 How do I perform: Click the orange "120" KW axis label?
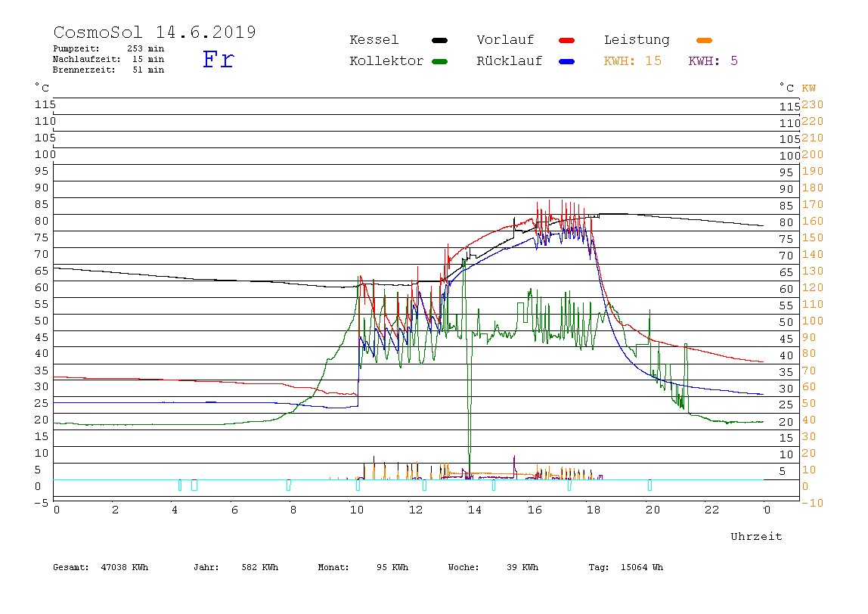(812, 287)
